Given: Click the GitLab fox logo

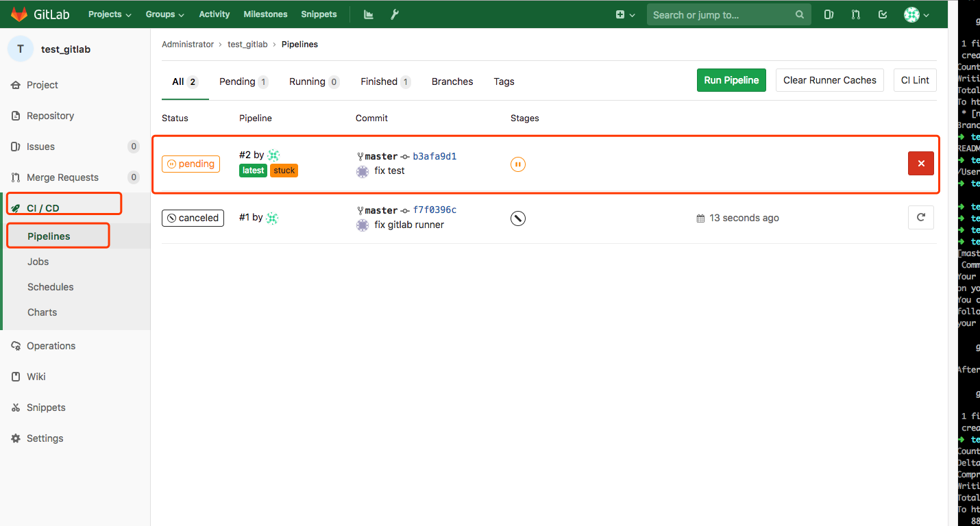Looking at the screenshot, I should [x=19, y=14].
